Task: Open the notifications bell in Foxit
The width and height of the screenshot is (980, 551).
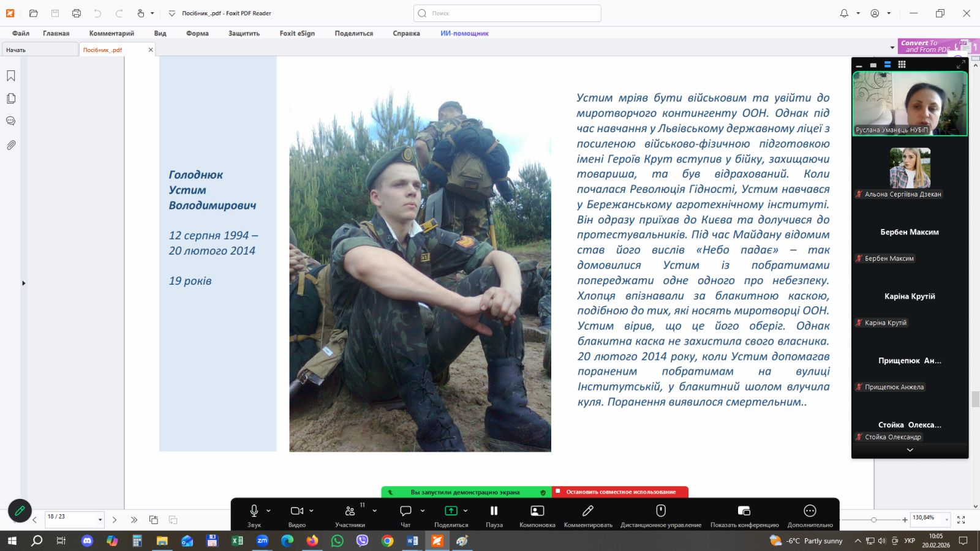Action: tap(844, 13)
